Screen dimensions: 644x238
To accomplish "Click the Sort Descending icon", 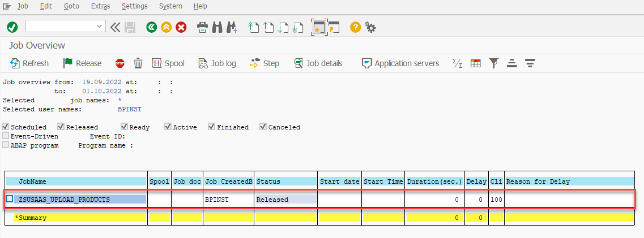I will (x=530, y=63).
